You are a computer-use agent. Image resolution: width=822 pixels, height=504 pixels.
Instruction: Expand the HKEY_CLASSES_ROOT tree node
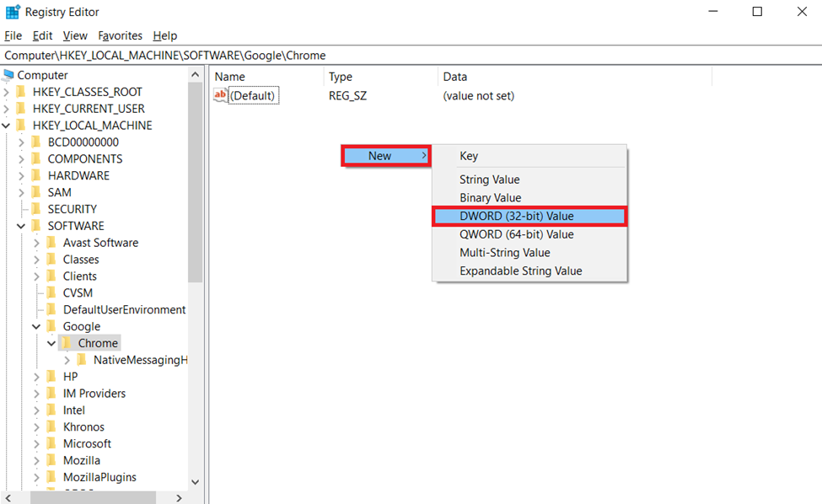(8, 92)
